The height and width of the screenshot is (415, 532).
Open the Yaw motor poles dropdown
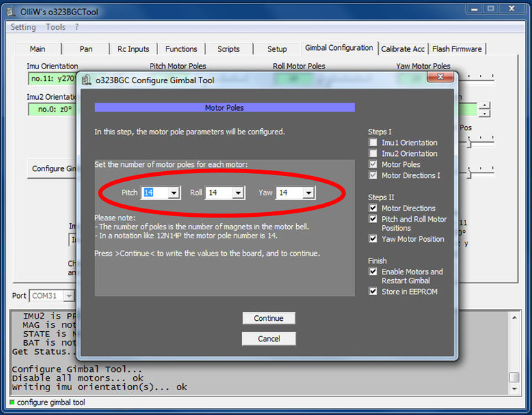308,193
